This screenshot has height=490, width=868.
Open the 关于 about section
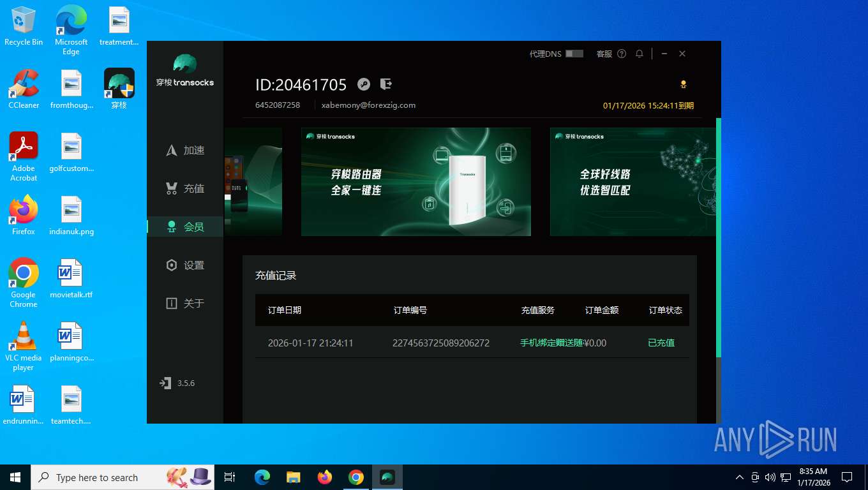tap(185, 303)
